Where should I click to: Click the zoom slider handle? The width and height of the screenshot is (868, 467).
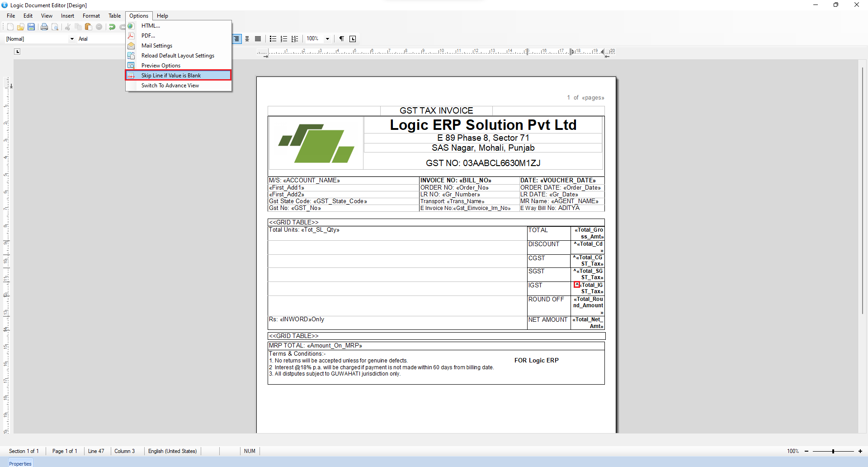833,451
